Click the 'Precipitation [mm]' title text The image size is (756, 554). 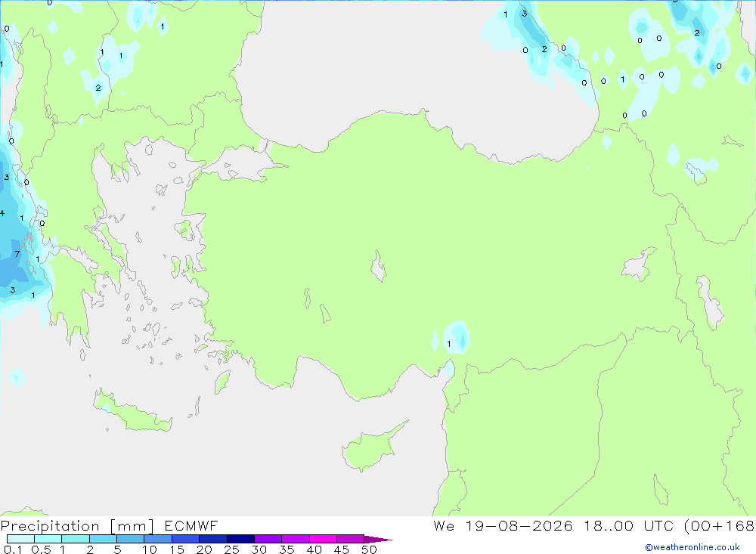[x=77, y=526]
